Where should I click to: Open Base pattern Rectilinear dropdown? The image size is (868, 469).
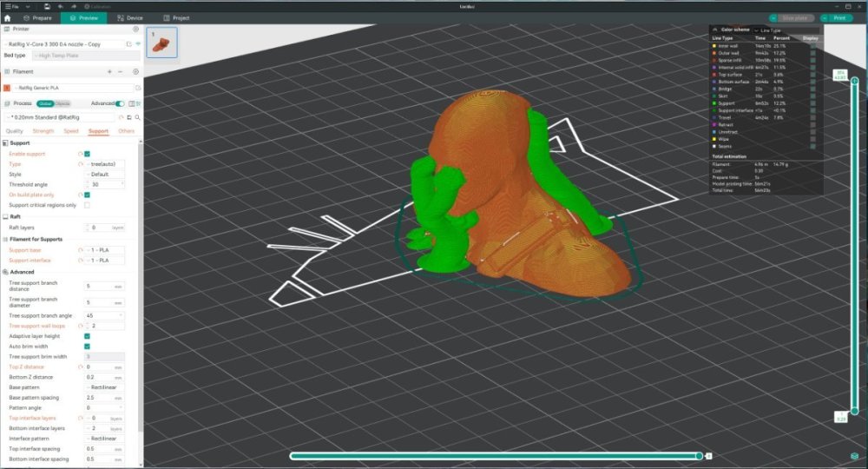pos(105,387)
